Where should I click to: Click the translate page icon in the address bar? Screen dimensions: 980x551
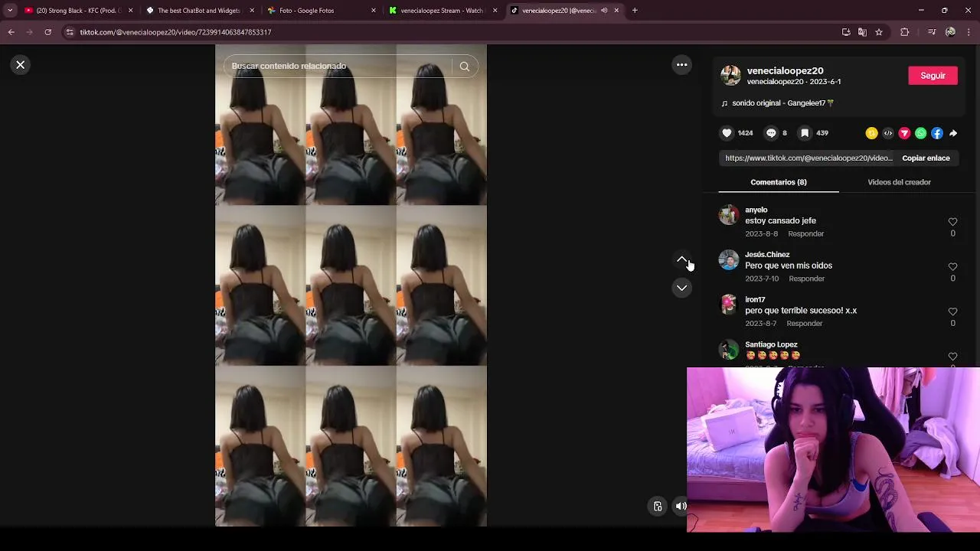pyautogui.click(x=862, y=32)
